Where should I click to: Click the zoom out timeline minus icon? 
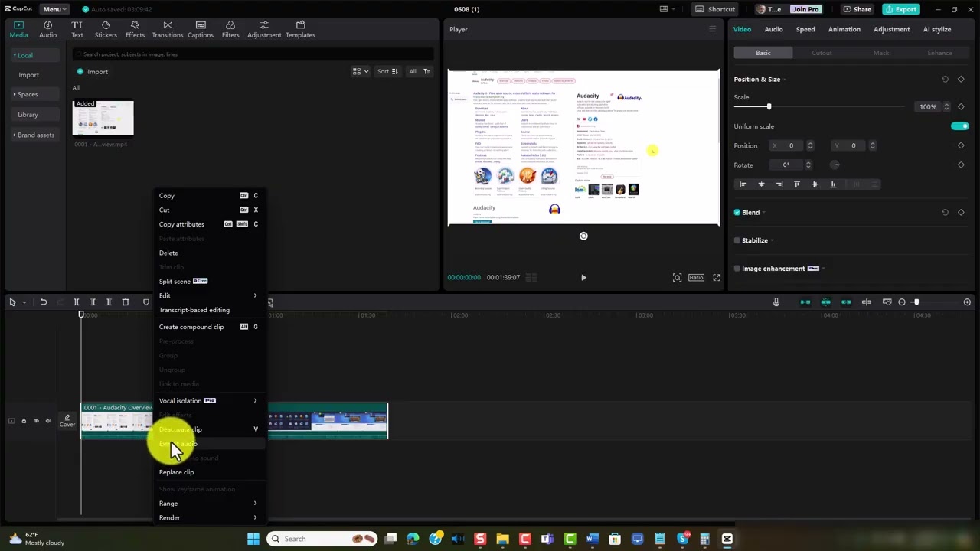(902, 302)
